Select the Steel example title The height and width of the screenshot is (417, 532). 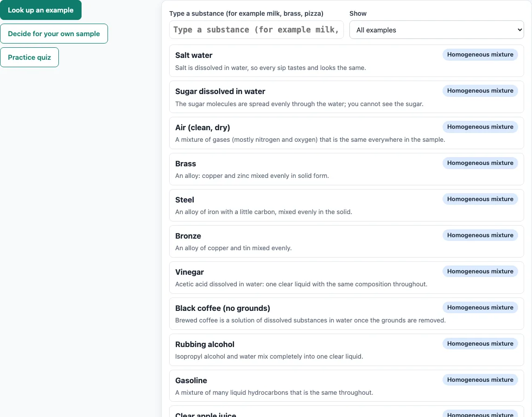click(x=184, y=200)
